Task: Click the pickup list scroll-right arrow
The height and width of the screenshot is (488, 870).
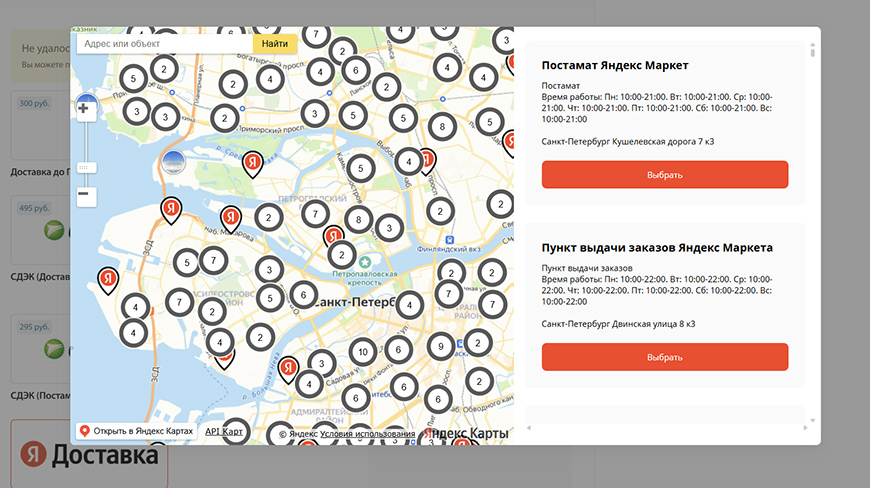Action: 805,428
